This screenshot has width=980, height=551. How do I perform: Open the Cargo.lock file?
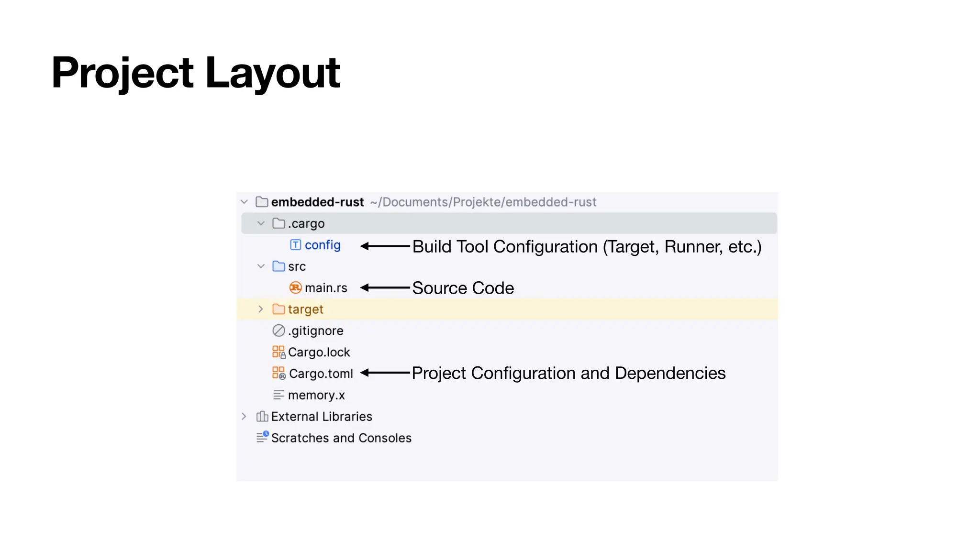click(319, 353)
